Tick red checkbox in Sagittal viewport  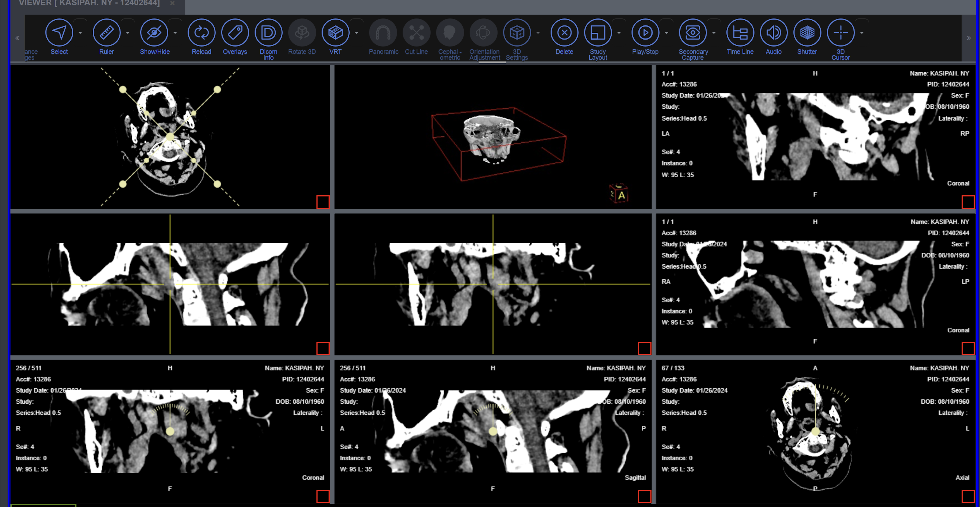(645, 496)
